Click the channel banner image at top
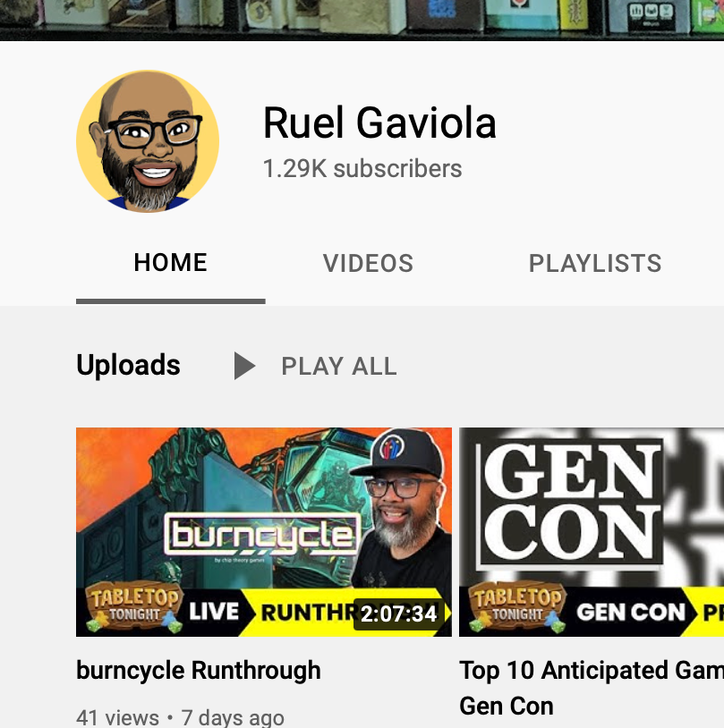 click(x=362, y=20)
